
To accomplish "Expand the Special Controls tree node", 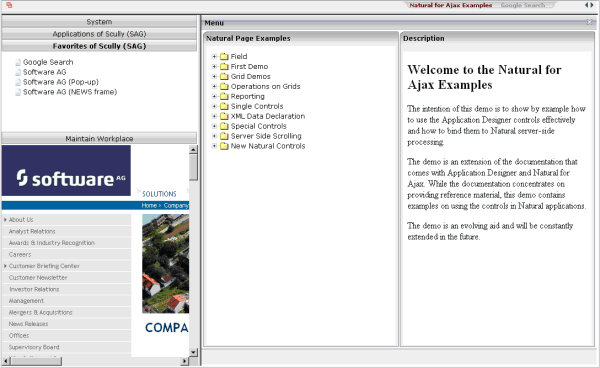I will coord(214,126).
